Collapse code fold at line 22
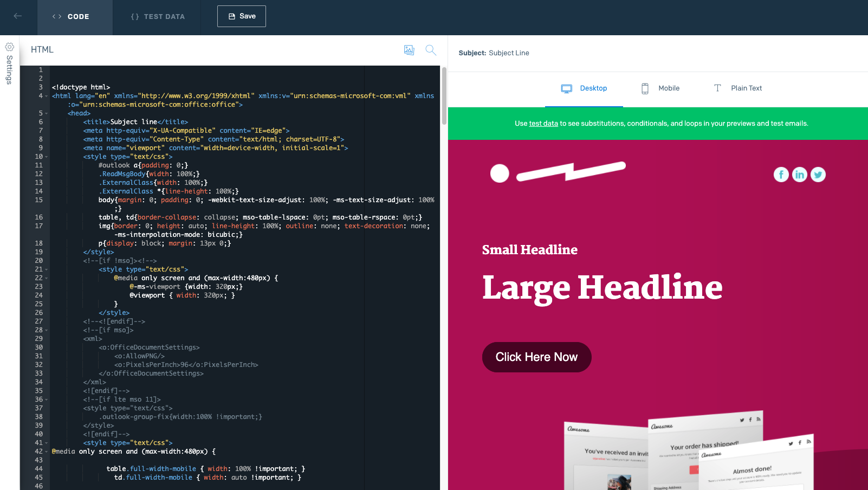The width and height of the screenshot is (868, 490). (47, 279)
